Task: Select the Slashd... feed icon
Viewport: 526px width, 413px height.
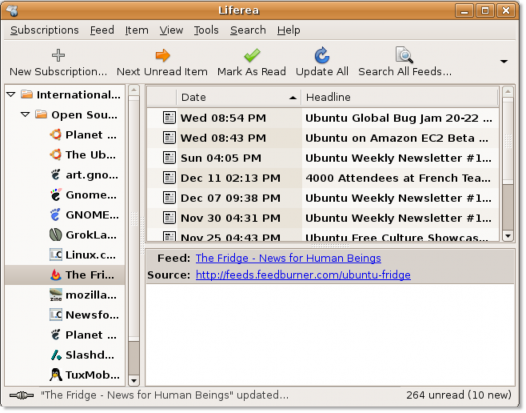Action: 56,355
